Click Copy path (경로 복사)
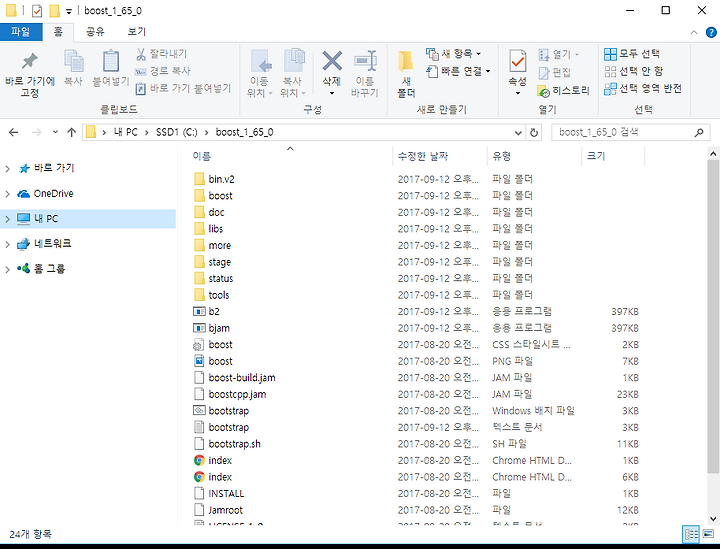The width and height of the screenshot is (720, 549). tap(163, 71)
